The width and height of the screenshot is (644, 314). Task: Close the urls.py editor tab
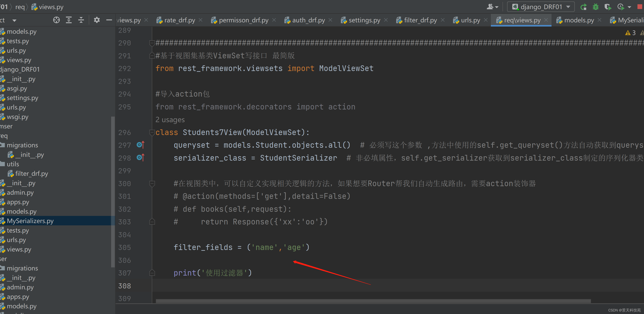tap(486, 20)
